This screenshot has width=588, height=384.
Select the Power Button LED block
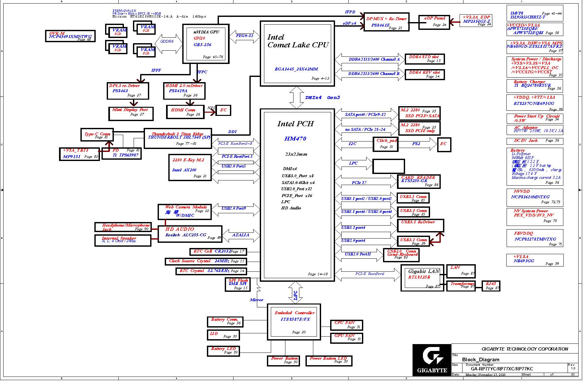click(x=329, y=361)
